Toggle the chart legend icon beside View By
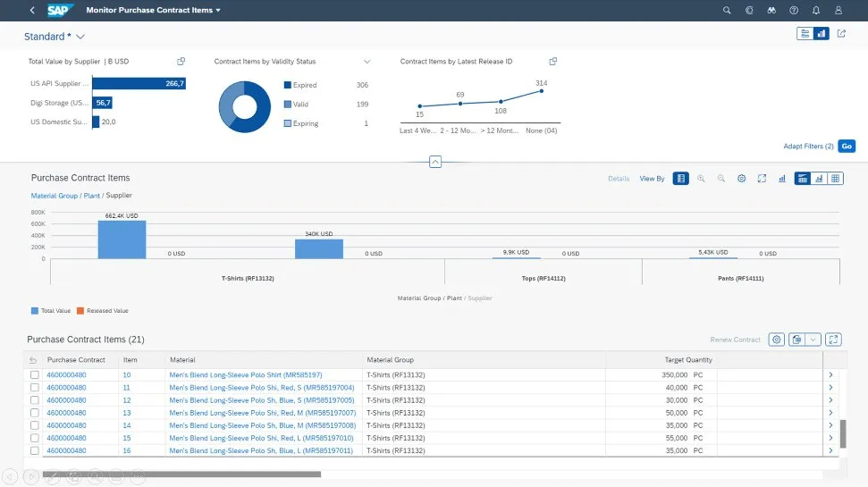The height and width of the screenshot is (487, 868). [681, 179]
